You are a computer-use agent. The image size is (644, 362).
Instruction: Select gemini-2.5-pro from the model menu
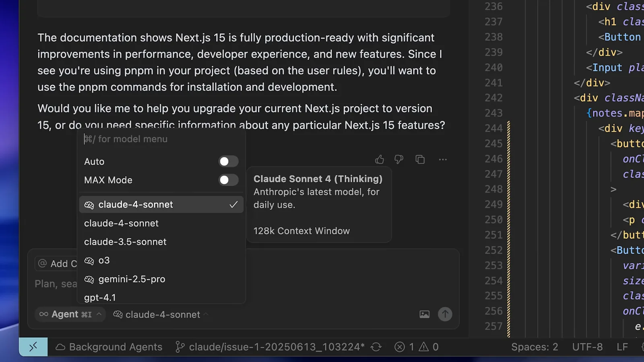pyautogui.click(x=161, y=279)
